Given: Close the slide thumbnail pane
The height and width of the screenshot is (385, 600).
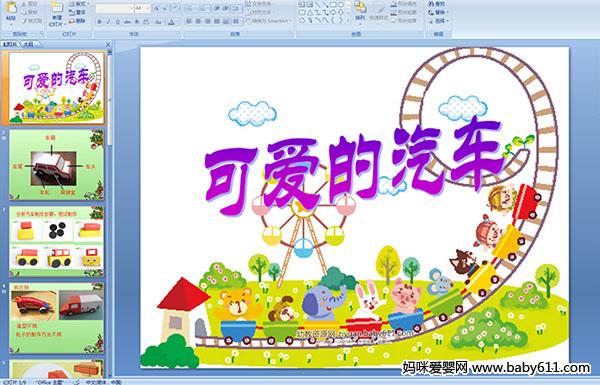Looking at the screenshot, I should [x=108, y=45].
